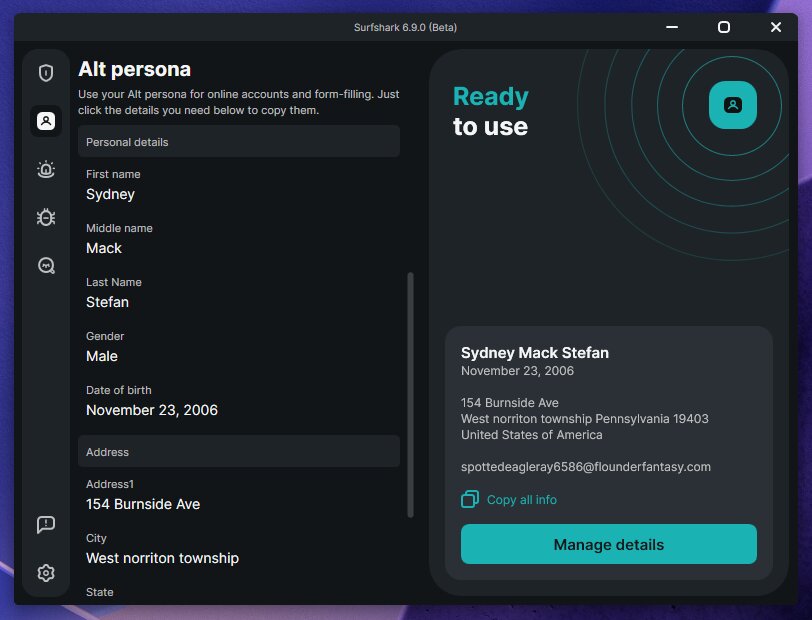Screen dimensions: 812x620
Task: Click the teal persona avatar badge
Action: point(733,104)
